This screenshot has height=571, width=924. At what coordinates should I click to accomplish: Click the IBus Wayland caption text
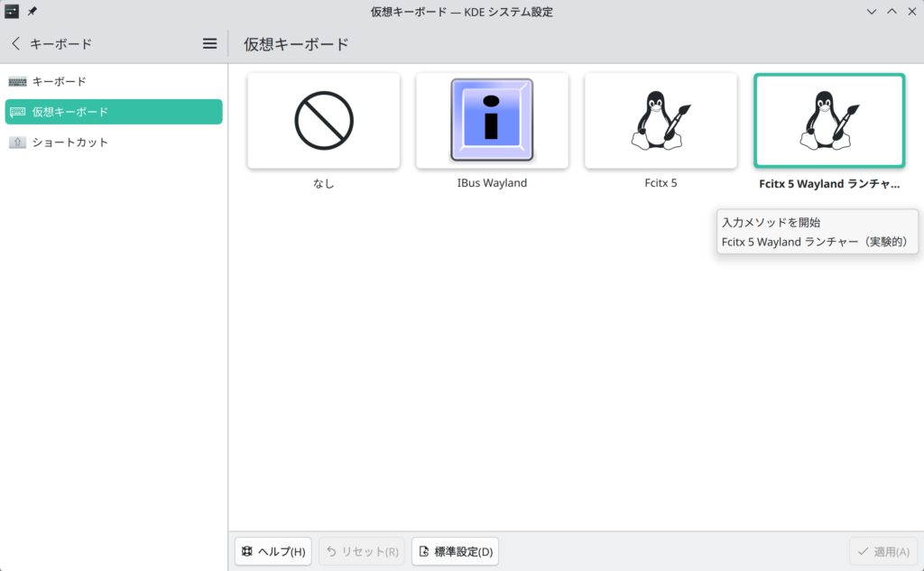tap(492, 183)
